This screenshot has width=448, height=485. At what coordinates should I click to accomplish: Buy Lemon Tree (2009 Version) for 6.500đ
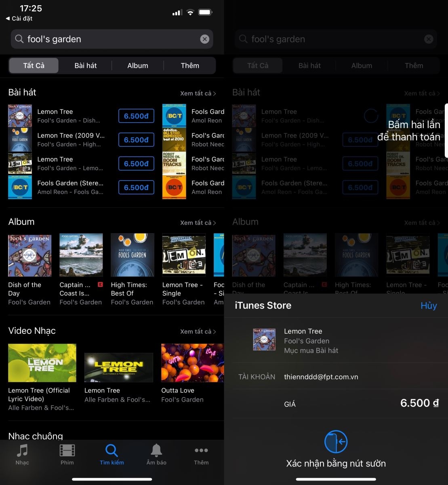click(x=136, y=140)
